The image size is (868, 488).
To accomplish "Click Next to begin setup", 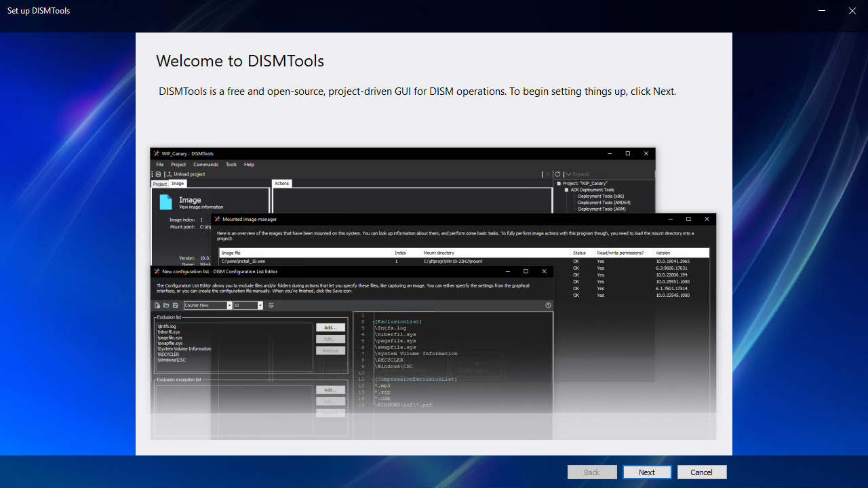I will coord(647,472).
